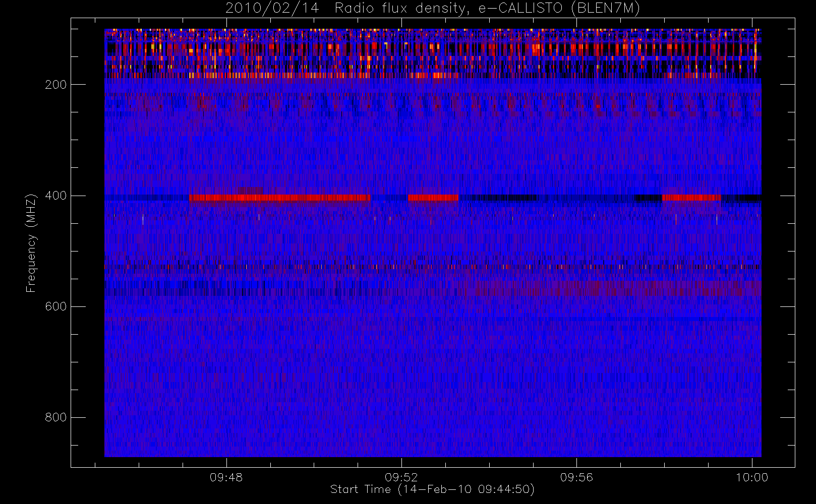Click the 600 frequency tick label

[56, 306]
